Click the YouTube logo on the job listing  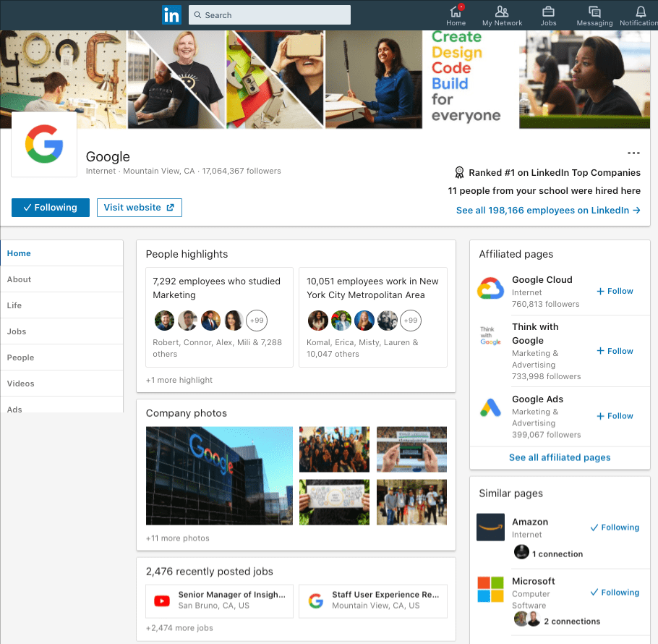(163, 601)
